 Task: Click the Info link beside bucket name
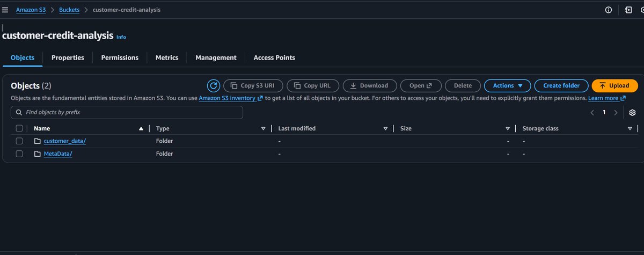pos(121,37)
